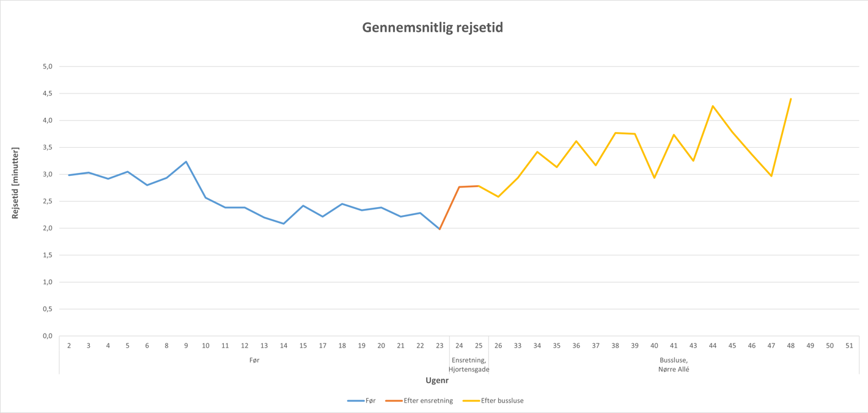The width and height of the screenshot is (868, 413).
Task: Select the Ensretning, Hjortensgade group label
Action: (469, 365)
